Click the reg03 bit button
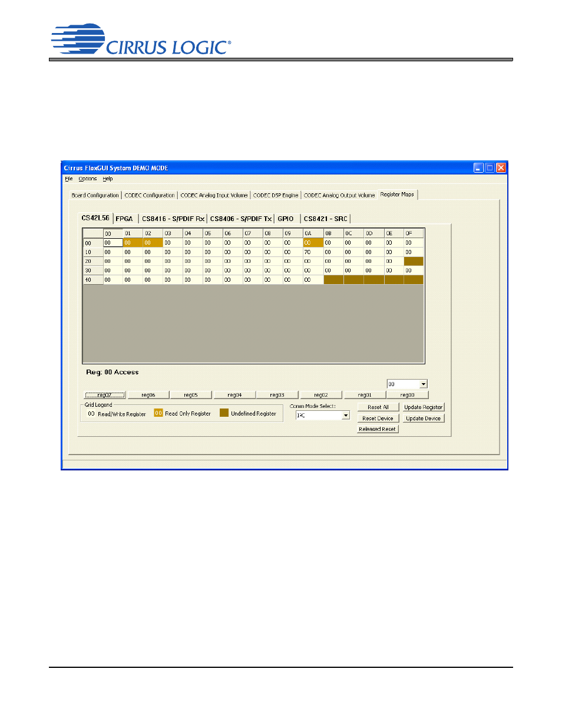 (277, 395)
